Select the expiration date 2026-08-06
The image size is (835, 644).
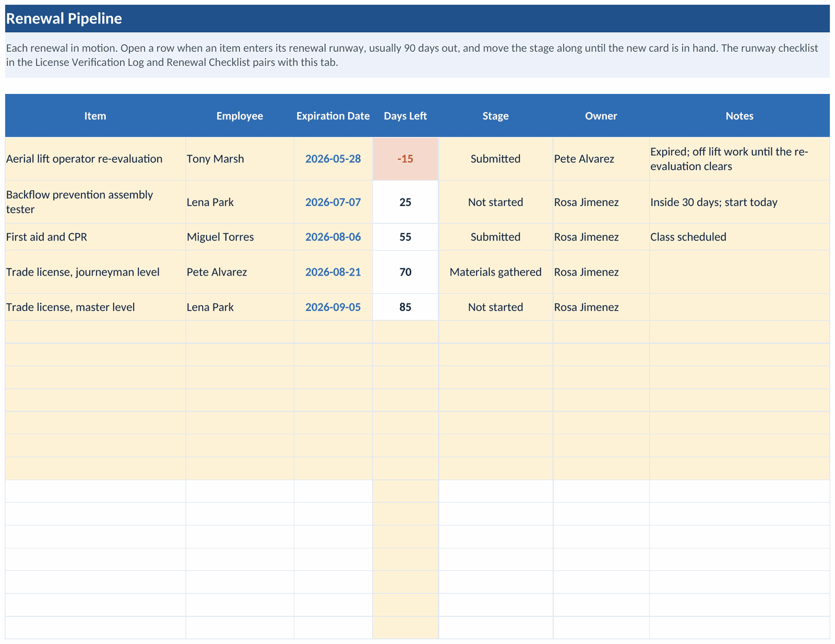click(333, 237)
